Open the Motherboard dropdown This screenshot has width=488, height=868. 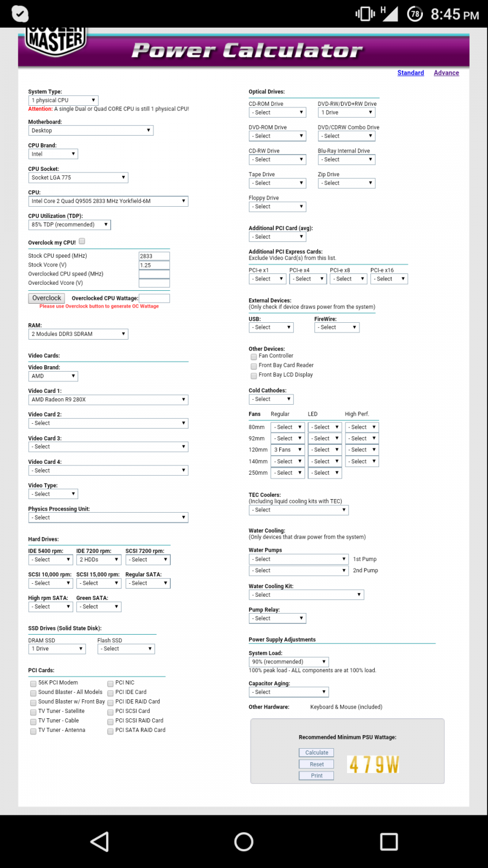point(91,131)
